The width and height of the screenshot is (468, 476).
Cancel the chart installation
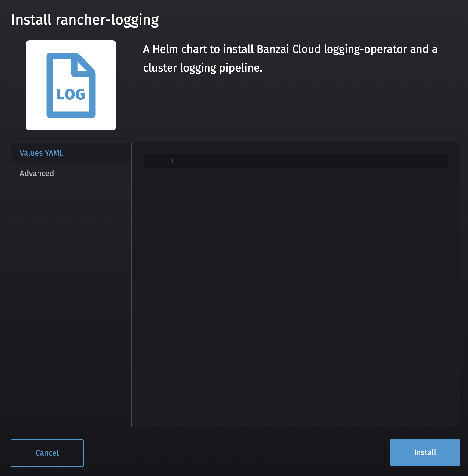47,453
